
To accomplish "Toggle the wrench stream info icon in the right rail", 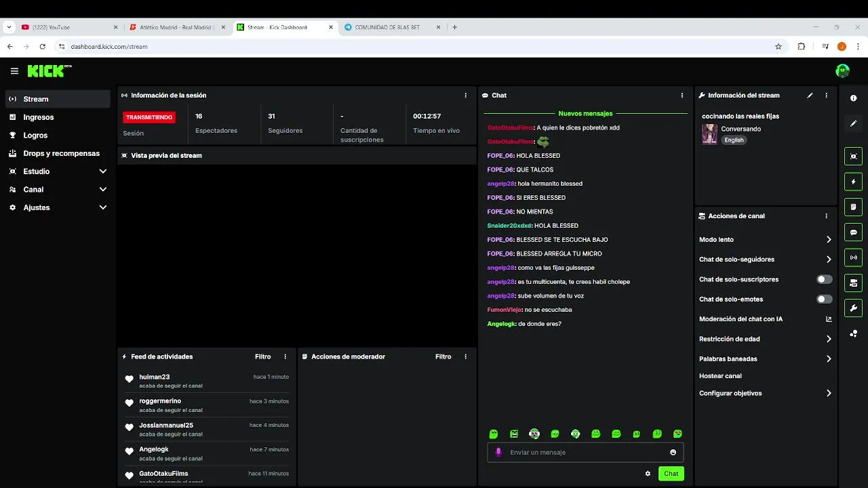I will tap(853, 308).
